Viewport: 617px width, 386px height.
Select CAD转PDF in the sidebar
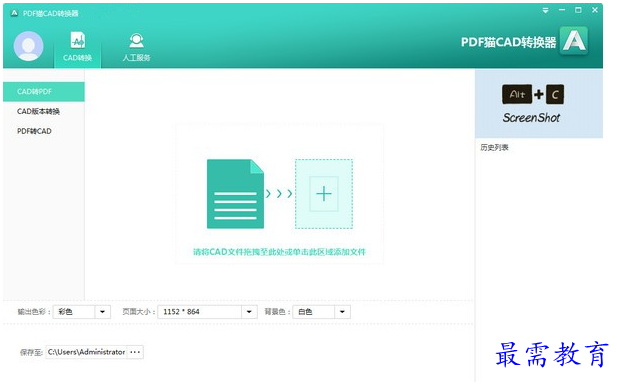point(44,92)
